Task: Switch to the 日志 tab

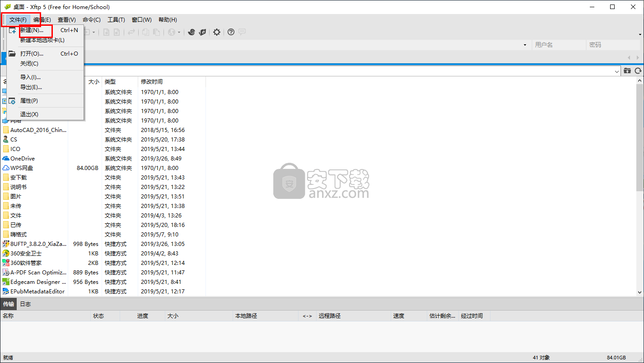Action: click(25, 304)
